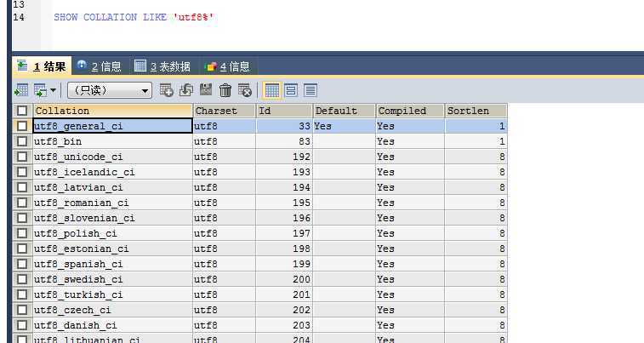Image resolution: width=644 pixels, height=343 pixels.
Task: Click the cancel changes icon
Action: (x=245, y=90)
